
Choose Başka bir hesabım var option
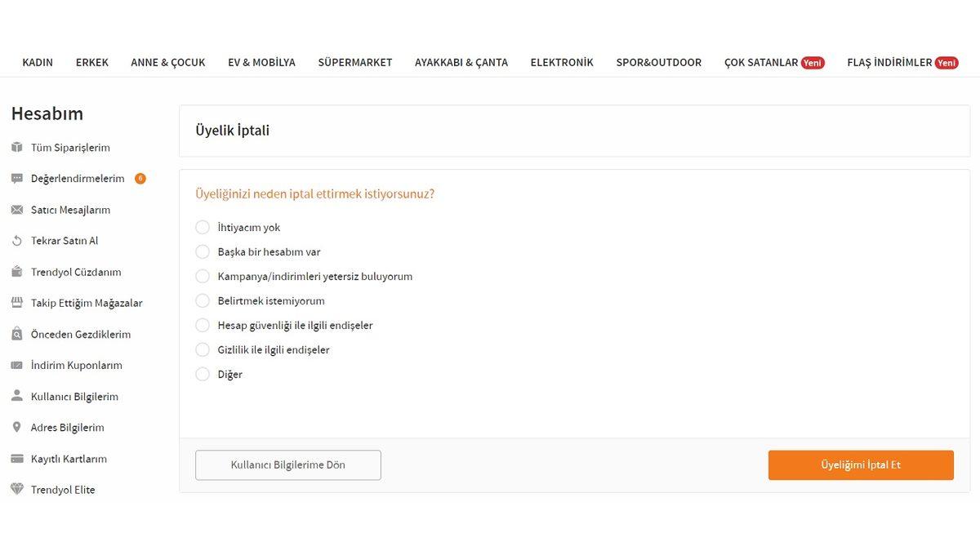coord(202,251)
